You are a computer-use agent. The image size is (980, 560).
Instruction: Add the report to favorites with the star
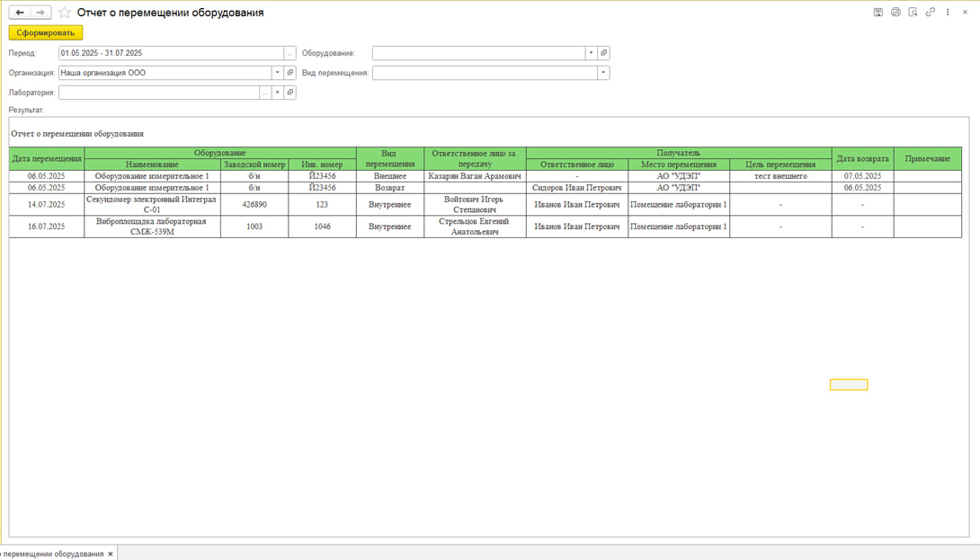pos(65,13)
